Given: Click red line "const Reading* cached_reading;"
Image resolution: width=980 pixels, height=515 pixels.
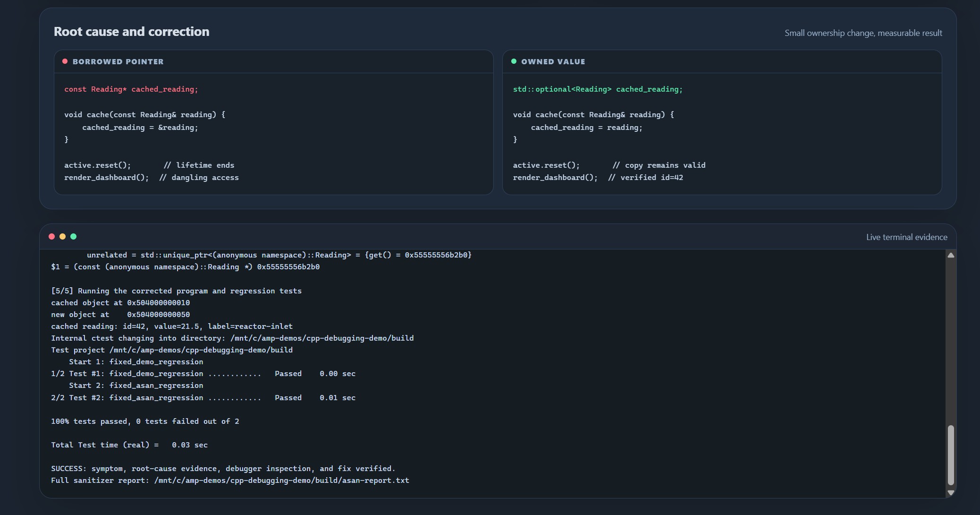Looking at the screenshot, I should (x=131, y=89).
